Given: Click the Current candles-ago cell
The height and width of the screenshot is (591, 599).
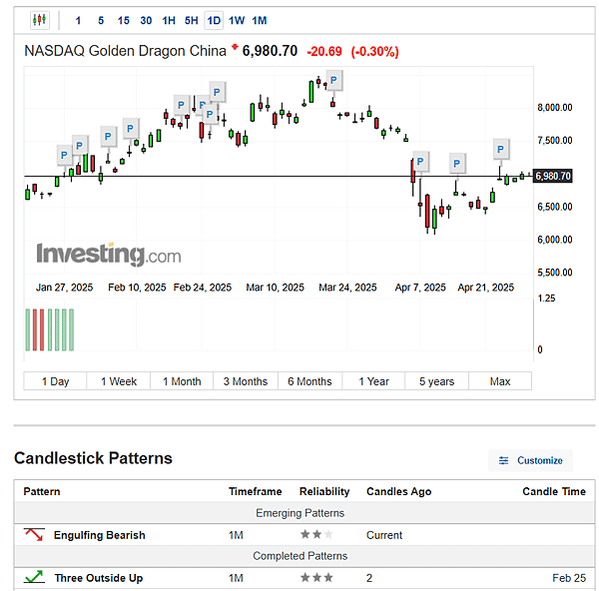Looking at the screenshot, I should pos(384,535).
